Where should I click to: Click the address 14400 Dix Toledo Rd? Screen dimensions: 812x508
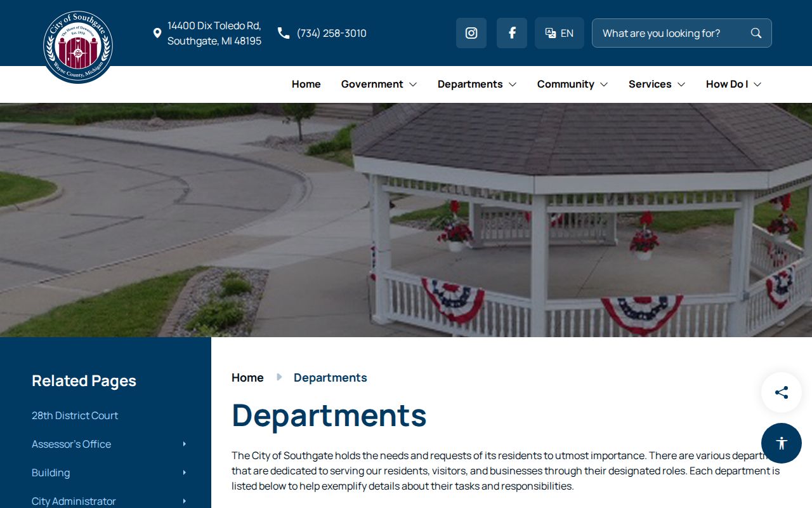tap(214, 33)
